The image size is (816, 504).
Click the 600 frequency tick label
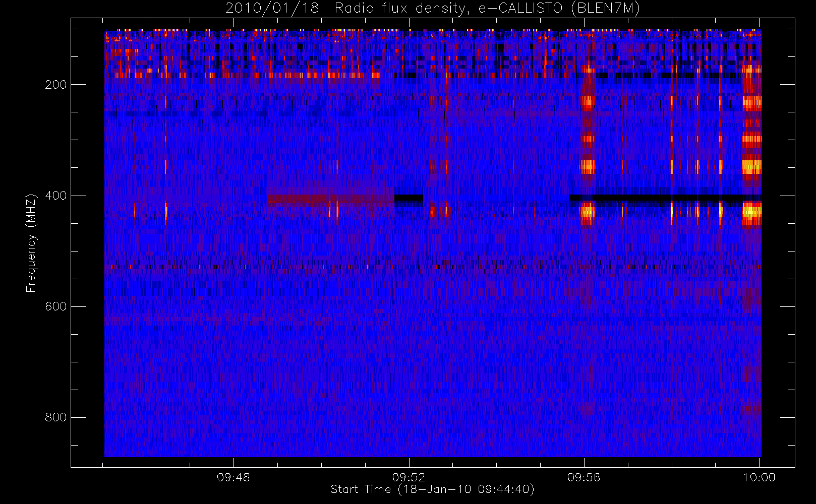[55, 306]
